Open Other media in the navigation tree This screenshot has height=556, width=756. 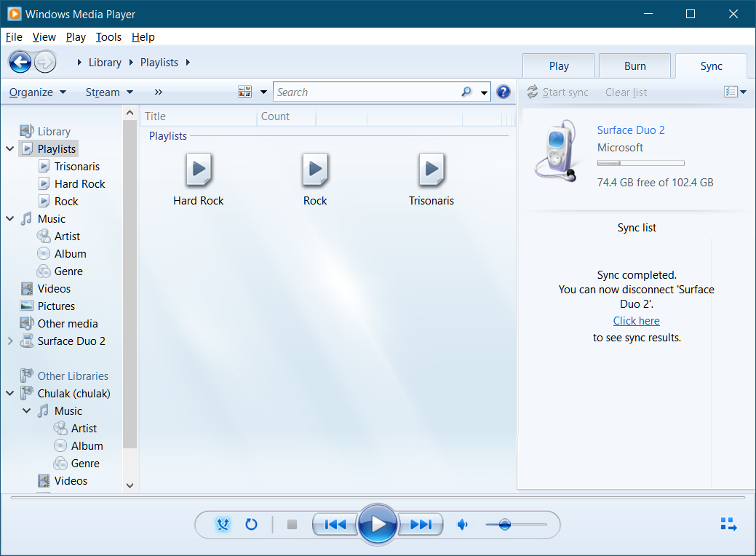coord(60,323)
